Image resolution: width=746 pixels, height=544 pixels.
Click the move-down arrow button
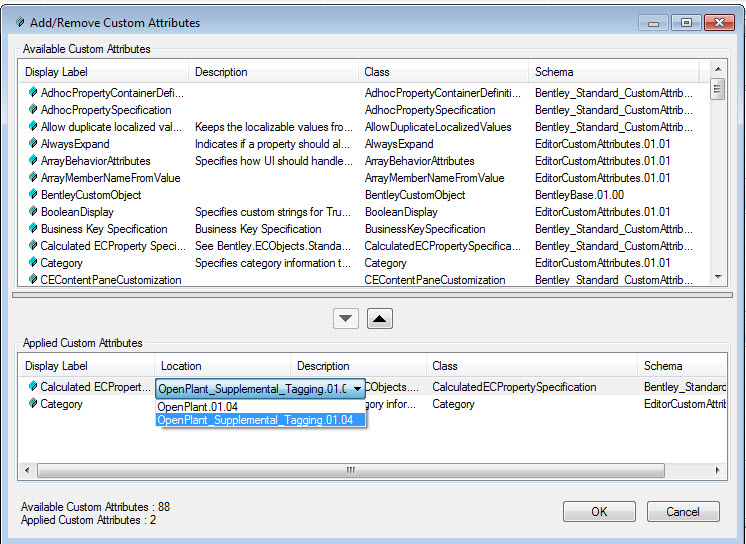[x=345, y=318]
